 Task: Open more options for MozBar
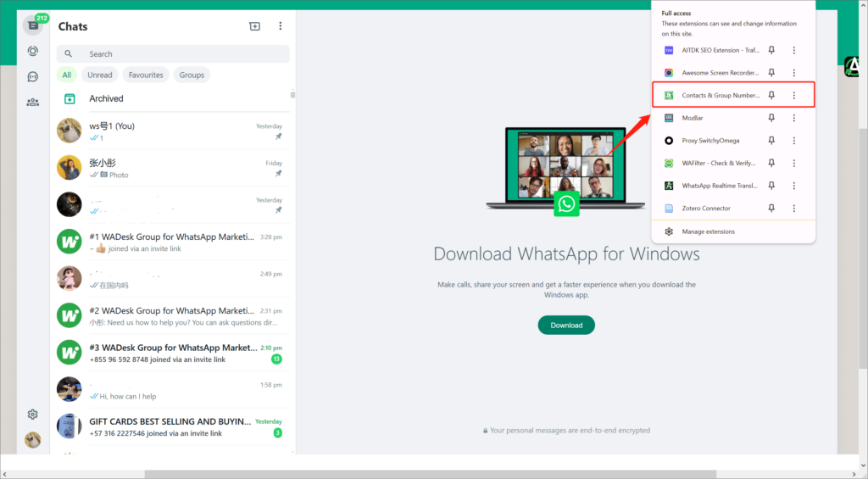[x=793, y=118]
